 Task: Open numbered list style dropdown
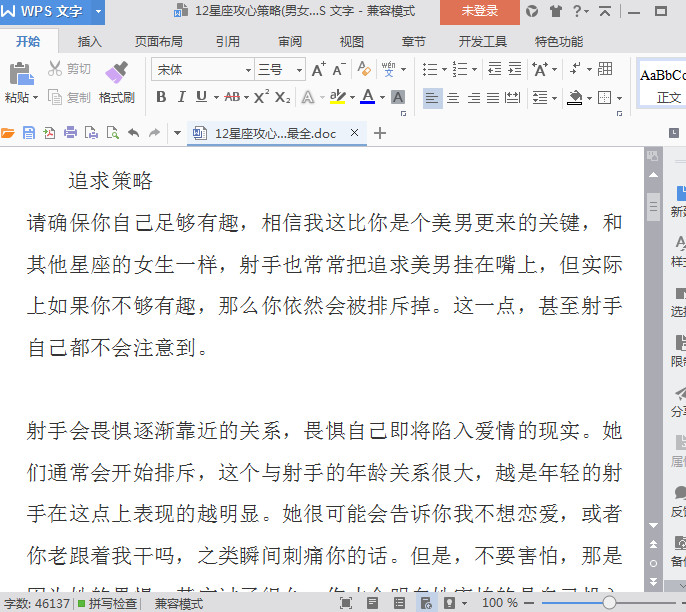pos(474,69)
